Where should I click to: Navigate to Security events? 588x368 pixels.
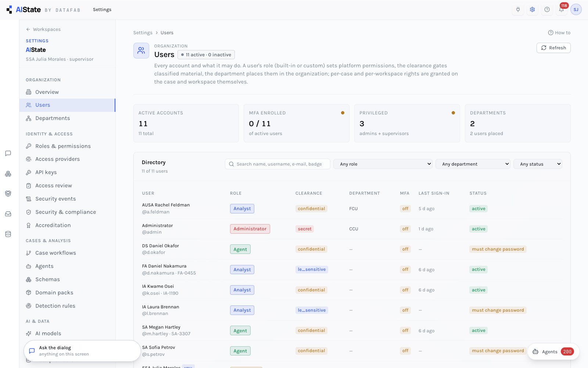pos(67,199)
